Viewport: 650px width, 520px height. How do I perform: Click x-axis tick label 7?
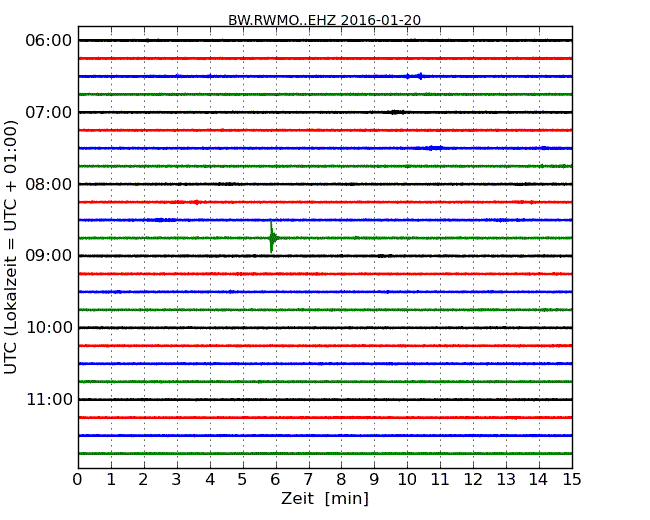click(308, 480)
